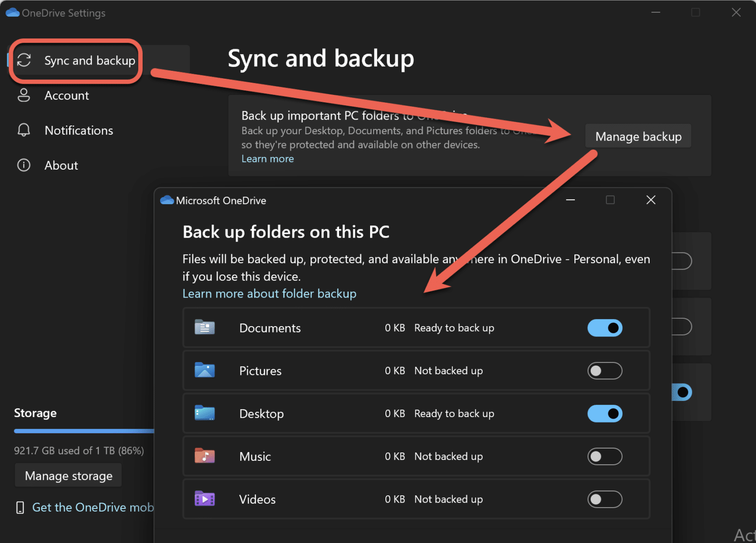Screen dimensions: 756x543
Task: Click Pictures 'Not backed up' status
Action: pyautogui.click(x=448, y=371)
